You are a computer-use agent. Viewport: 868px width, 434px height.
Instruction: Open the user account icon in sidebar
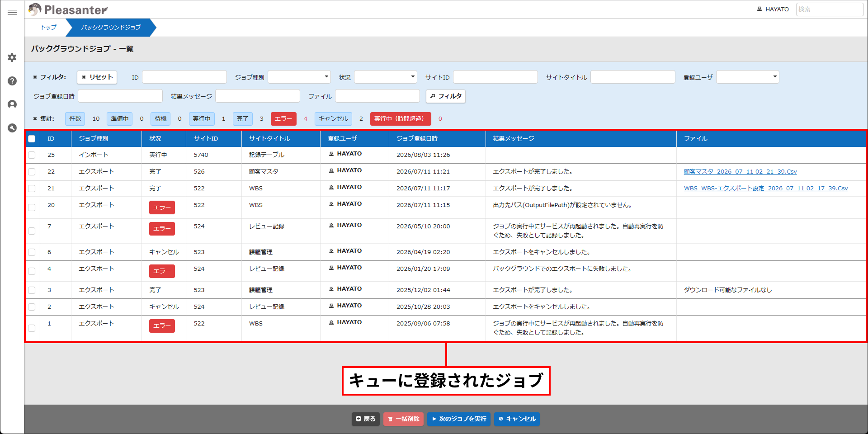pos(12,104)
